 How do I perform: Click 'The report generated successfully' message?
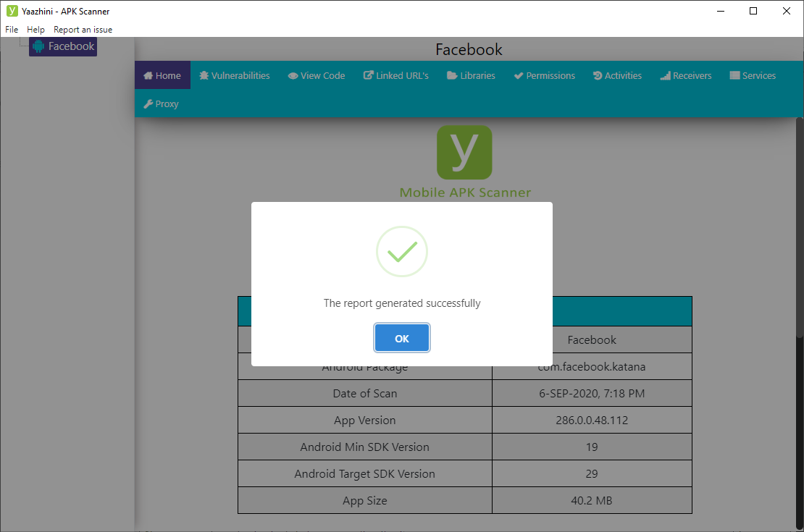(x=402, y=303)
